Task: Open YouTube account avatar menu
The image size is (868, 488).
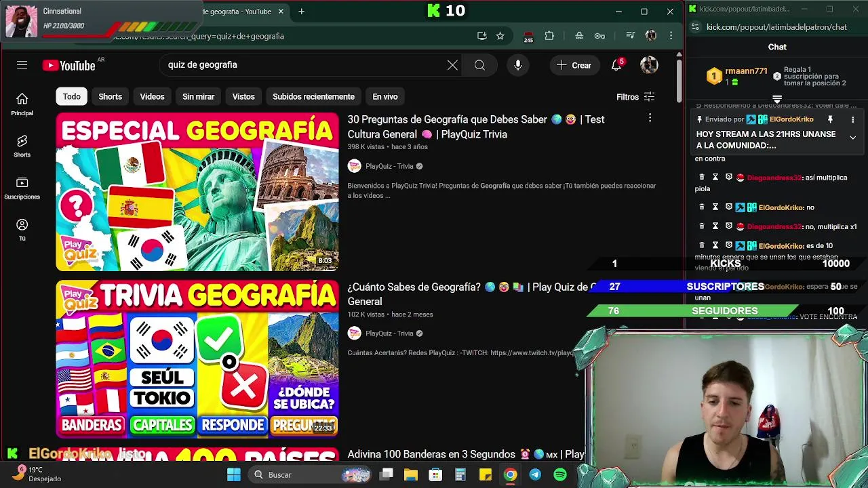Action: click(x=649, y=65)
